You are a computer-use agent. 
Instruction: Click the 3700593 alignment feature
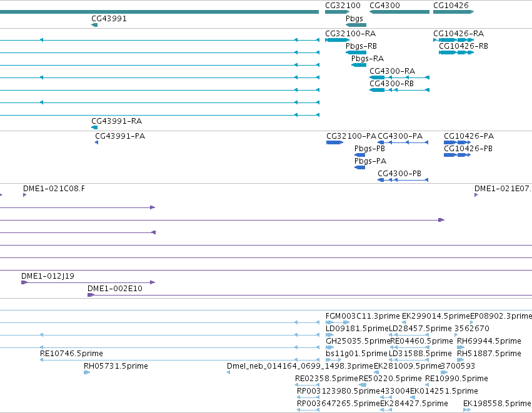tap(444, 372)
